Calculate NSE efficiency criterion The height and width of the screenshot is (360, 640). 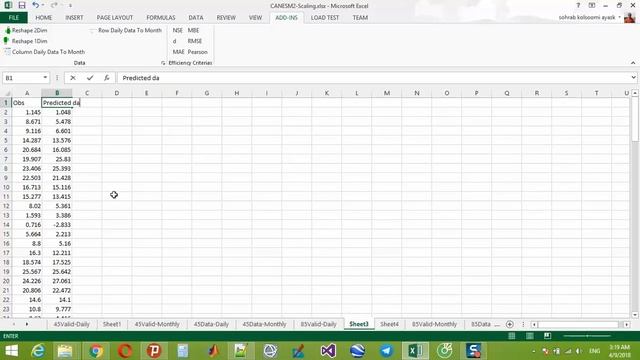178,30
